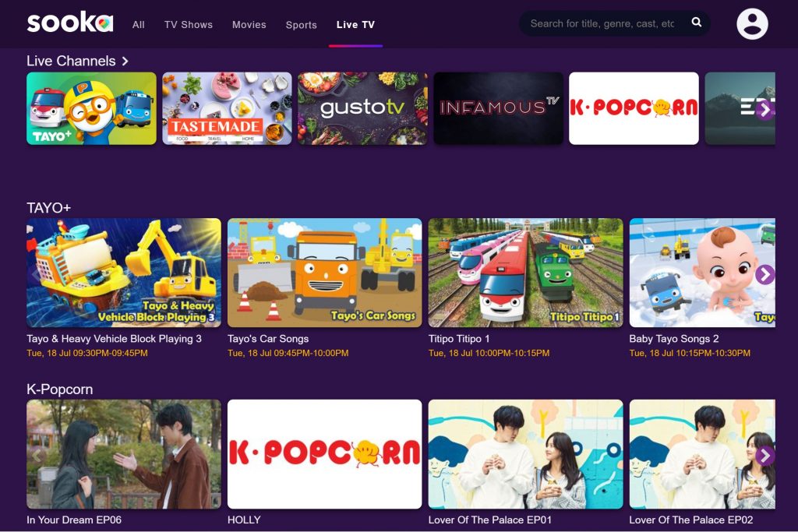Click schedule 'Tue, 18 Jul 09:45PM-10:00PM'

[x=288, y=353]
